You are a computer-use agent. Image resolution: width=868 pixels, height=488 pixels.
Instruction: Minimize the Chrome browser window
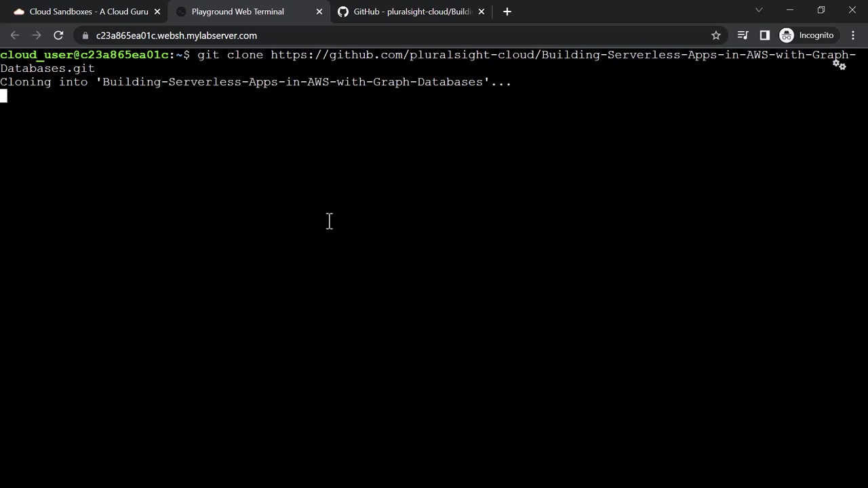pyautogui.click(x=790, y=10)
